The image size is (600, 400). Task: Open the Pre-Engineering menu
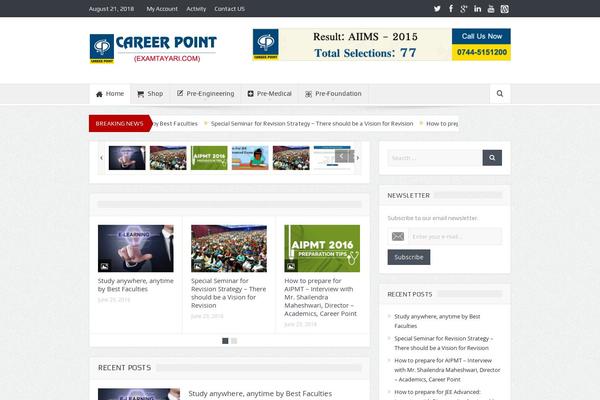[205, 94]
